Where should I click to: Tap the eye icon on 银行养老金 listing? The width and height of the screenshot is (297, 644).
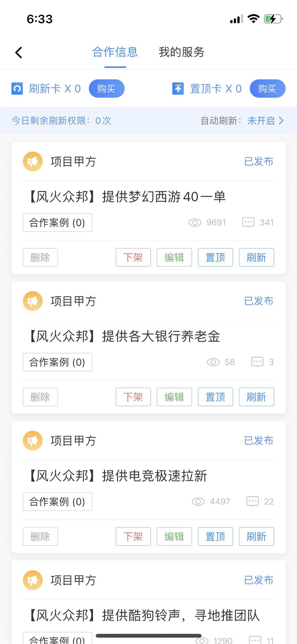tap(213, 362)
